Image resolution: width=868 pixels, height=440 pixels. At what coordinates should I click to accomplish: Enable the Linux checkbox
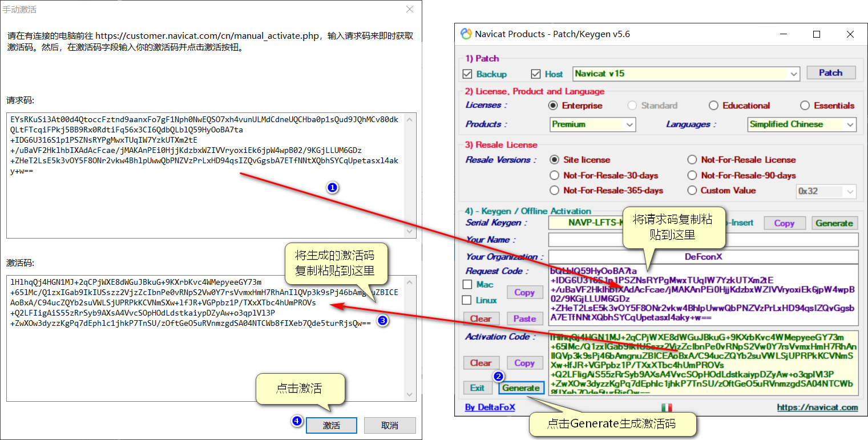(467, 300)
